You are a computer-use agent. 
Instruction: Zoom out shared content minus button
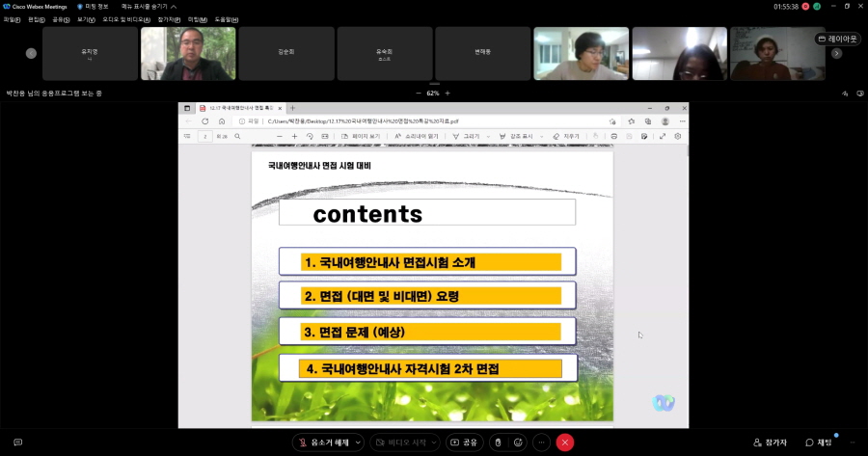pyautogui.click(x=419, y=93)
